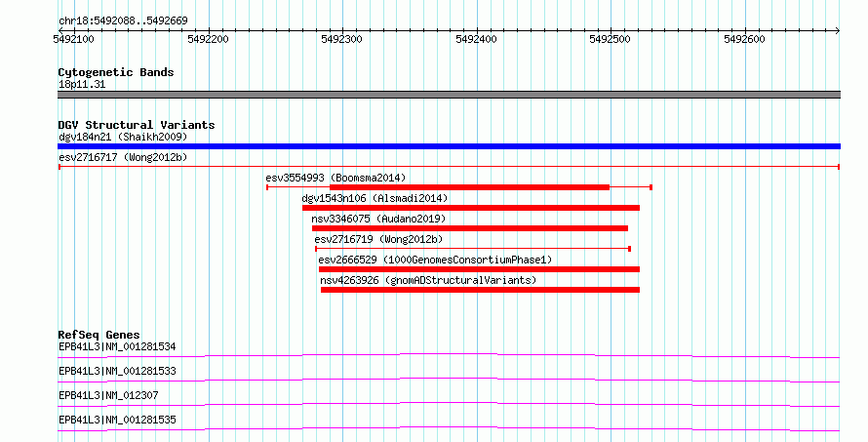The height and width of the screenshot is (442, 868).
Task: Click ruler position label 5492300
Action: point(342,39)
